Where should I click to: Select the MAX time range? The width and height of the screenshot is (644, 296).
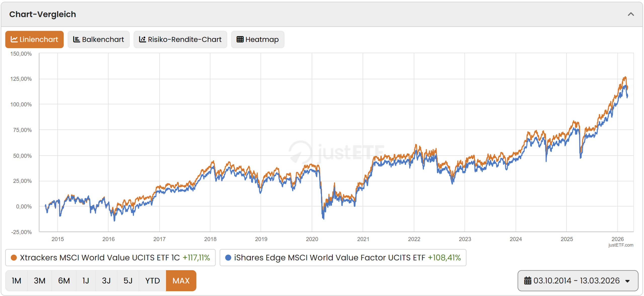[181, 281]
